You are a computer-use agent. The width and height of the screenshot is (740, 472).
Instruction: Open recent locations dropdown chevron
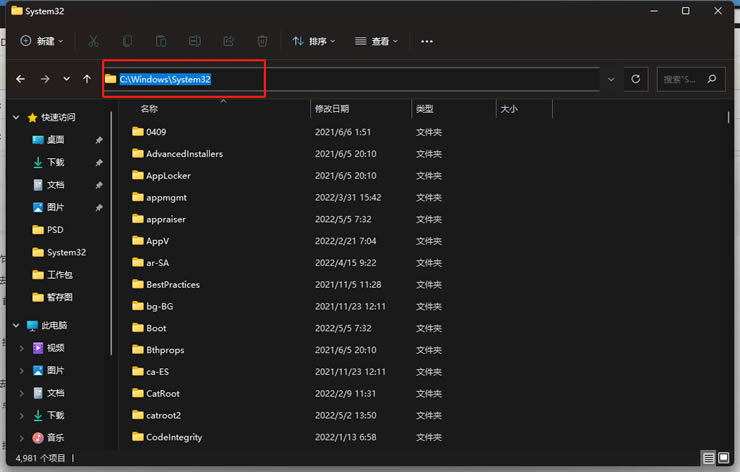click(67, 79)
